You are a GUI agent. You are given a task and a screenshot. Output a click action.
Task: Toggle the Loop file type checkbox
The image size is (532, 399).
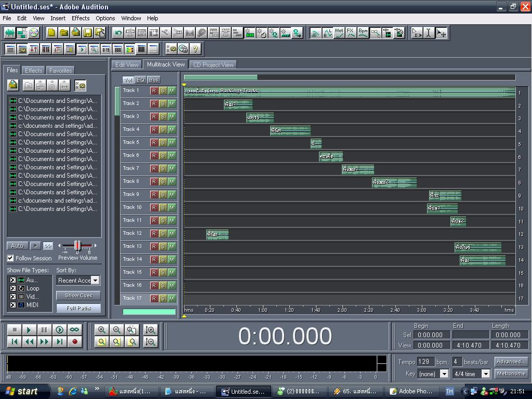pyautogui.click(x=13, y=288)
